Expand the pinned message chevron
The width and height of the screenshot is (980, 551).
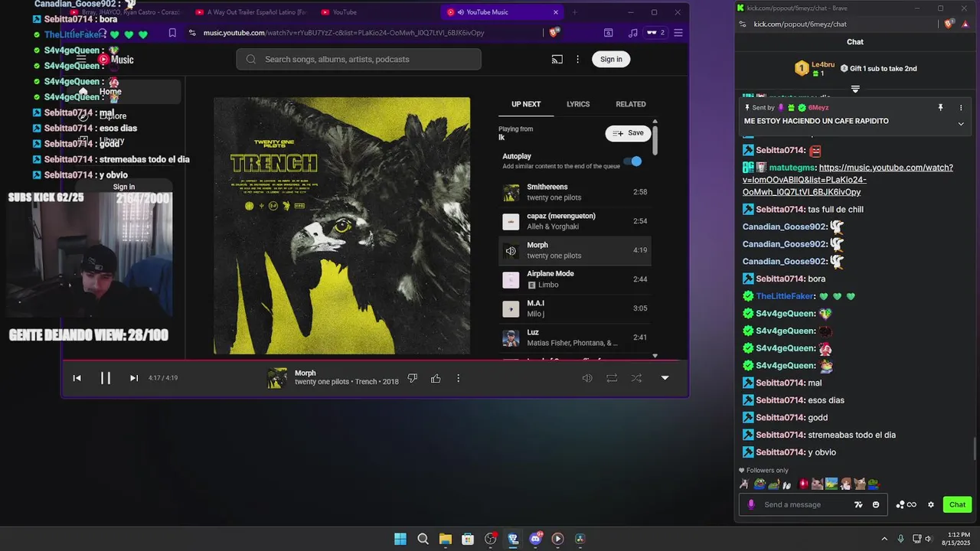pos(961,123)
